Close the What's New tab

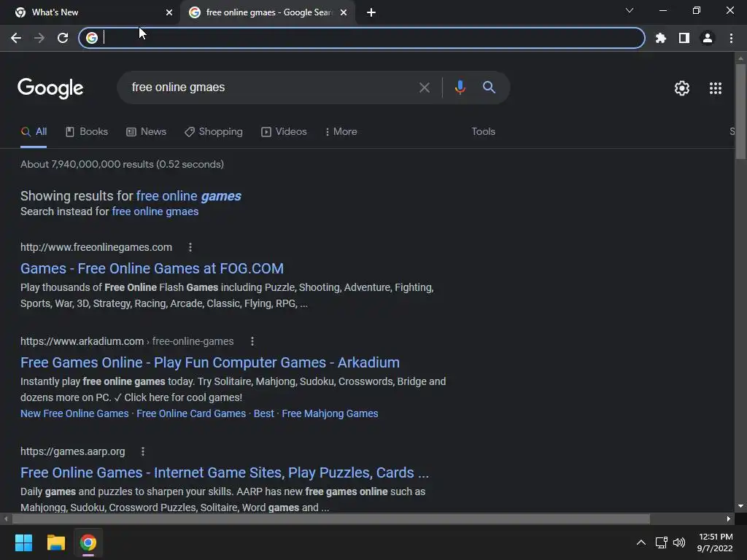(x=169, y=12)
